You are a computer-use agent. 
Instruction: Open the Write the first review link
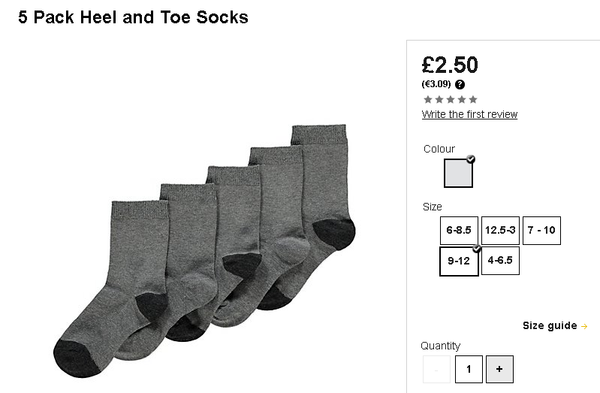[470, 114]
